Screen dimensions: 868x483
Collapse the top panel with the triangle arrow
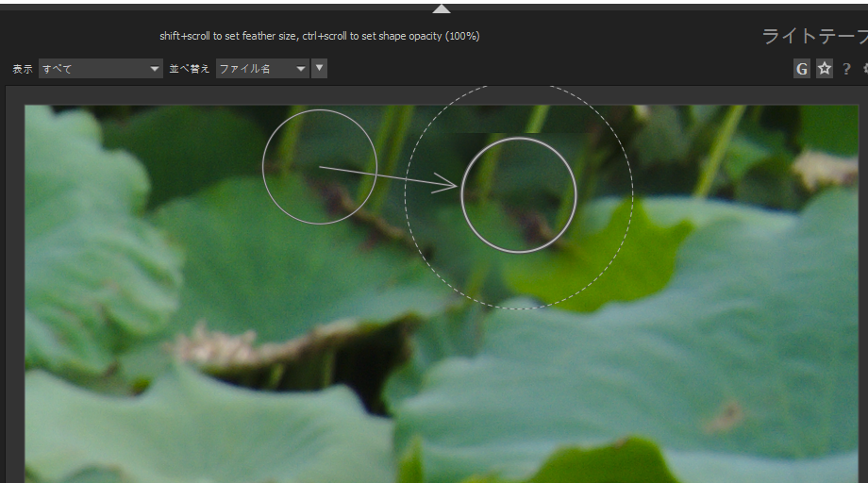(x=442, y=8)
